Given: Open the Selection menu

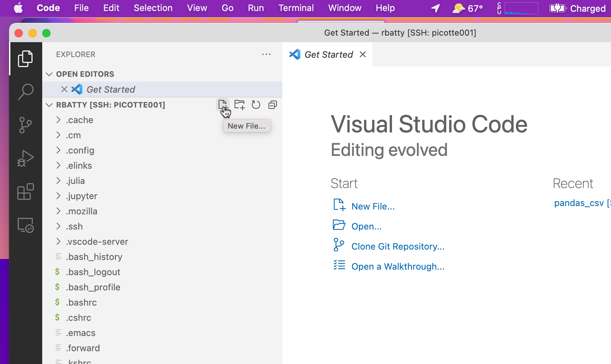Looking at the screenshot, I should pos(153,8).
